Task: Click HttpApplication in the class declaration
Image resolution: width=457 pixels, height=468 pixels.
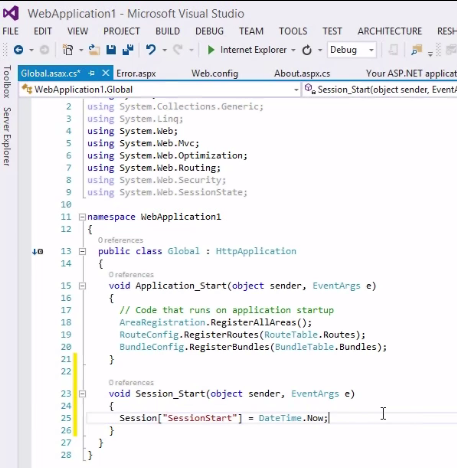Action: [256, 251]
